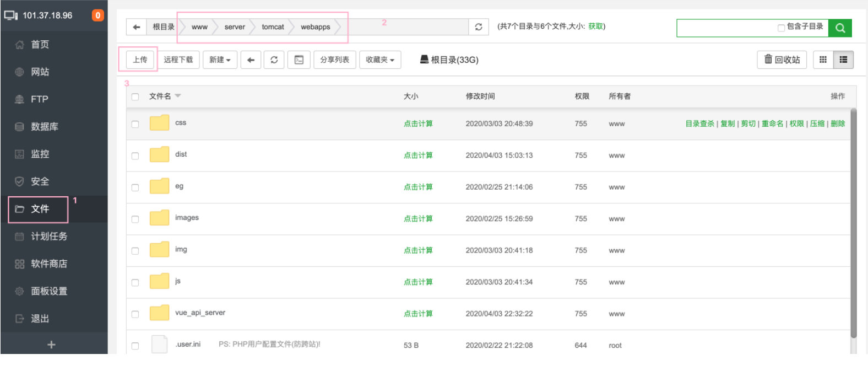The width and height of the screenshot is (868, 365).
Task: Click the green search magnifier button
Action: pos(840,28)
